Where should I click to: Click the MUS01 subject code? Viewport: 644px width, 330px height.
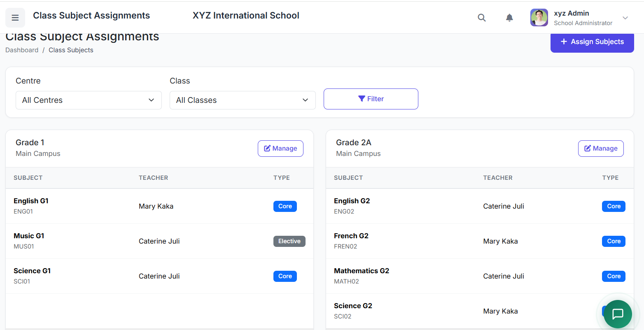pyautogui.click(x=24, y=246)
